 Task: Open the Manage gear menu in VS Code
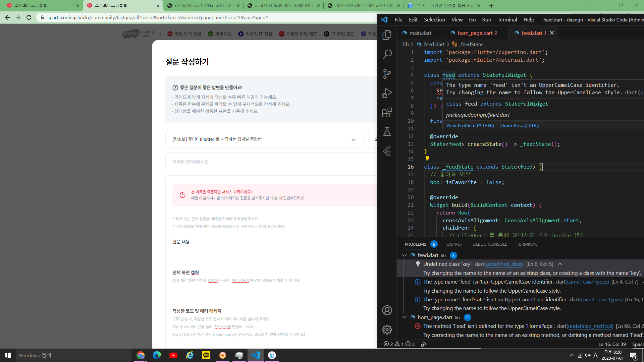[x=387, y=329]
